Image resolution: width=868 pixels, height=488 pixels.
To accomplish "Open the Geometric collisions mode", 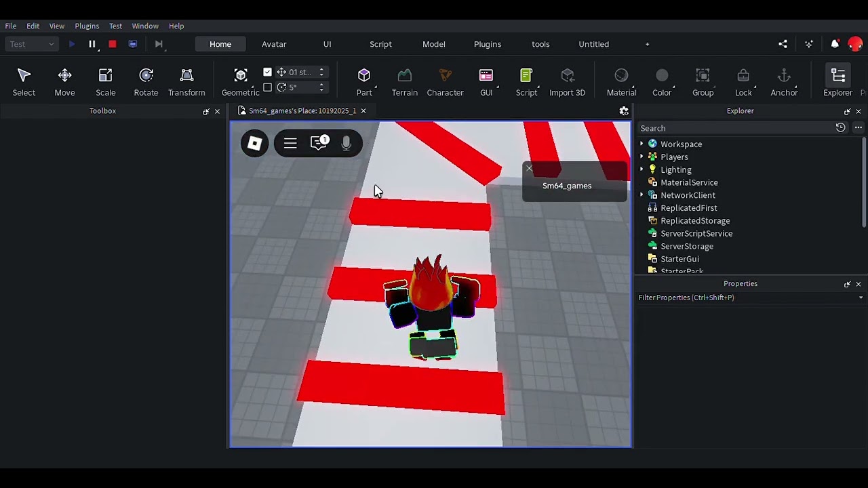I will 241,81.
